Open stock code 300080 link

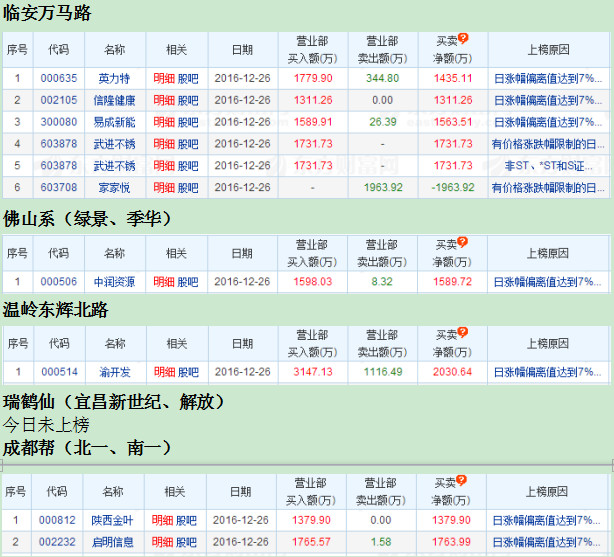[x=59, y=122]
